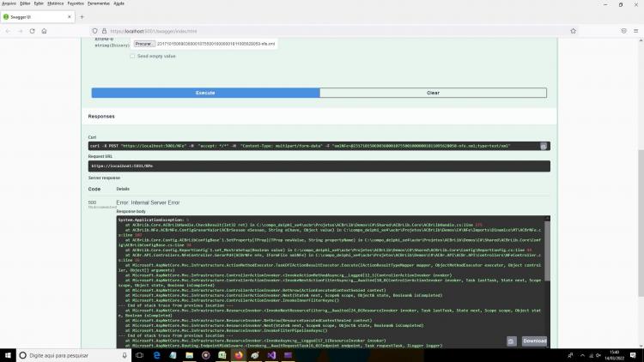Click the Request URL code box
644x362 pixels.
pyautogui.click(x=319, y=166)
